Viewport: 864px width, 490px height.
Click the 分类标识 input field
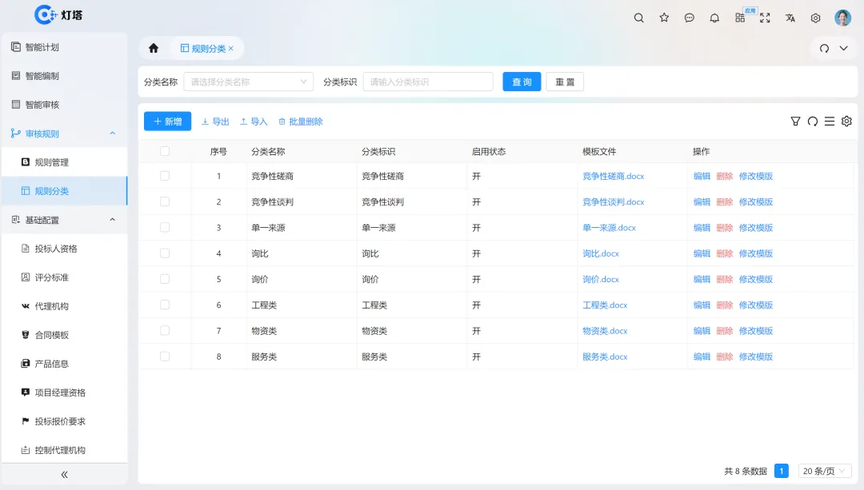428,82
